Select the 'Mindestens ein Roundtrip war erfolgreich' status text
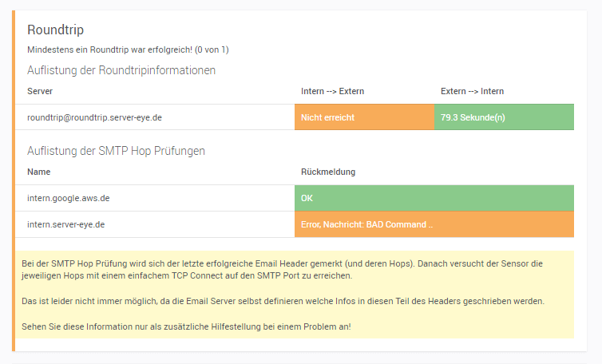Screen dimensions: 602x364 point(128,49)
